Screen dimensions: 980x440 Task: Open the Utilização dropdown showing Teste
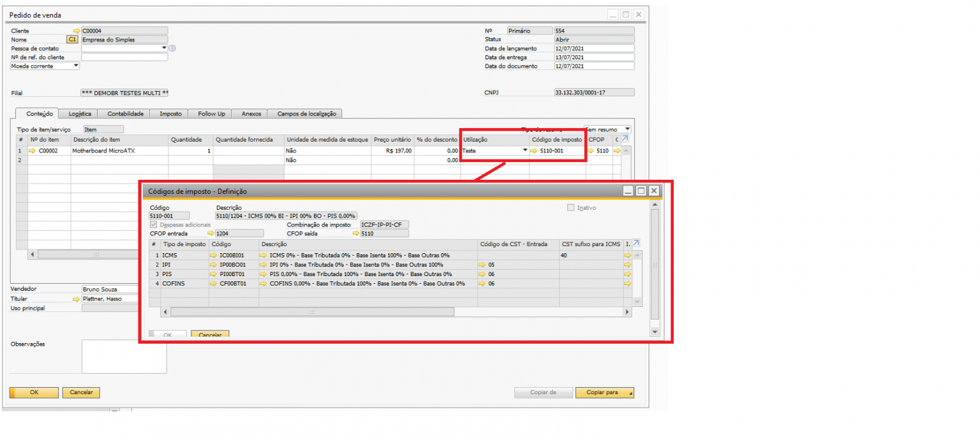tap(525, 151)
